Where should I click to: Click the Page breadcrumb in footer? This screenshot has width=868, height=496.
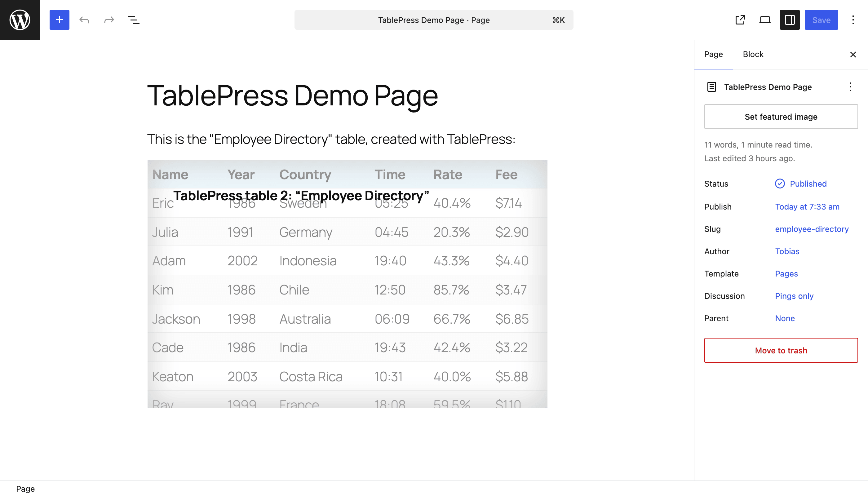click(25, 489)
